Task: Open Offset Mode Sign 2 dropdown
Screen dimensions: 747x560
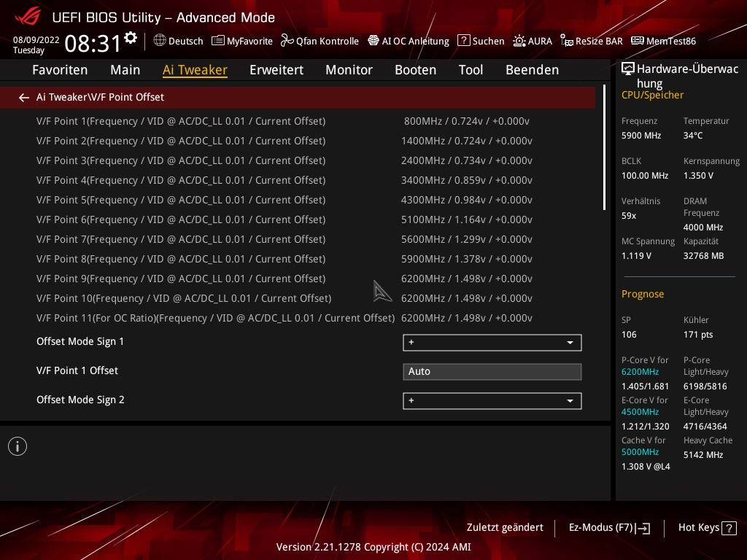Action: click(x=492, y=401)
